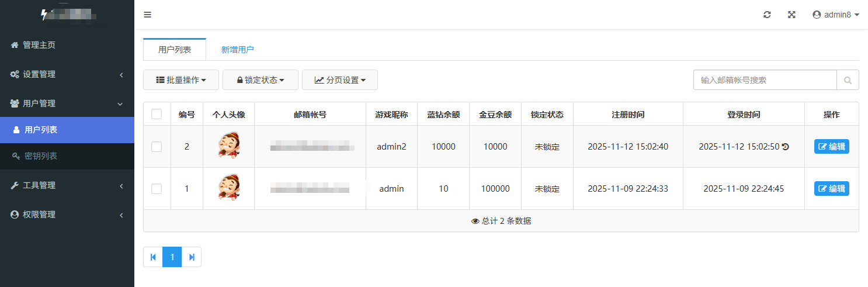Viewport: 868px width, 287px height.
Task: Click the history icon beside admin2 login time
Action: point(786,147)
